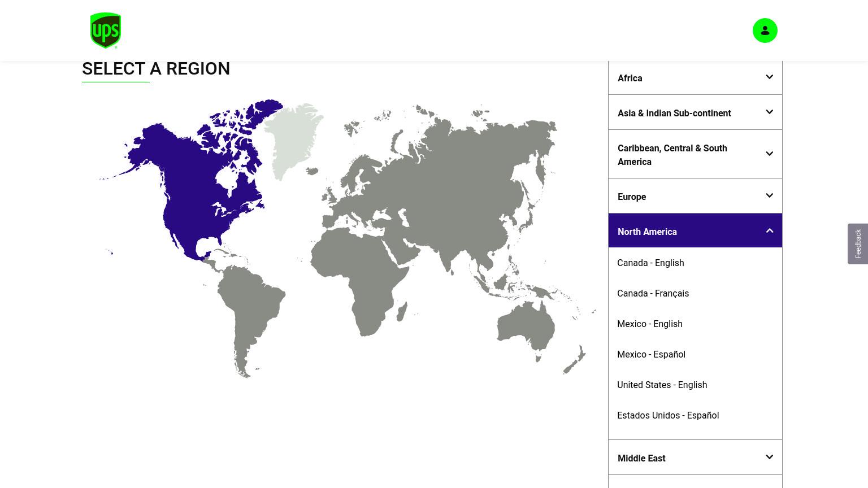Select Canada - English
This screenshot has height=488, width=868.
point(650,263)
